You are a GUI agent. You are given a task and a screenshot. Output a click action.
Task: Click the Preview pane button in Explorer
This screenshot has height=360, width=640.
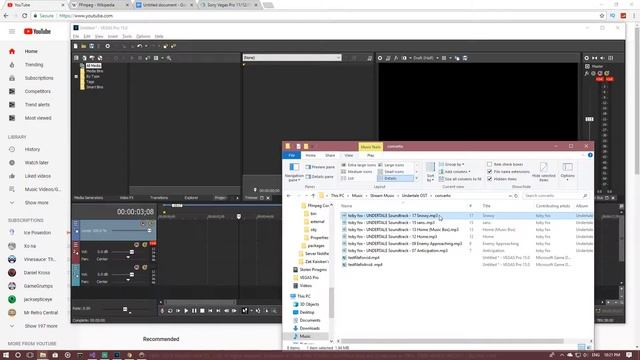click(320, 167)
